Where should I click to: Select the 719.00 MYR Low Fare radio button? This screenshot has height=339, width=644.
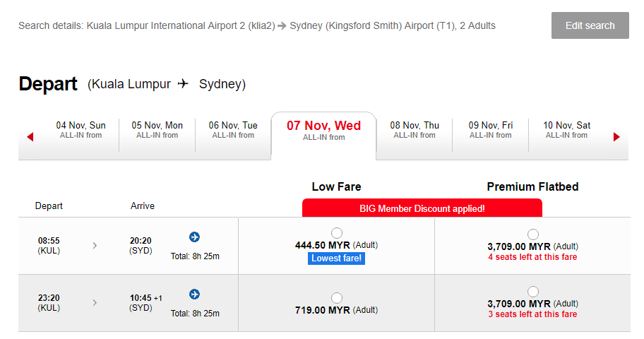337,297
